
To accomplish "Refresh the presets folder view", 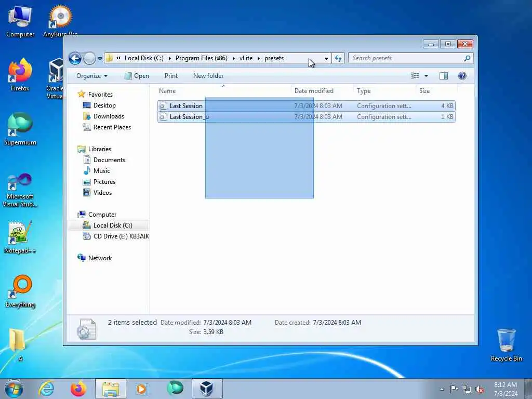I will click(338, 58).
